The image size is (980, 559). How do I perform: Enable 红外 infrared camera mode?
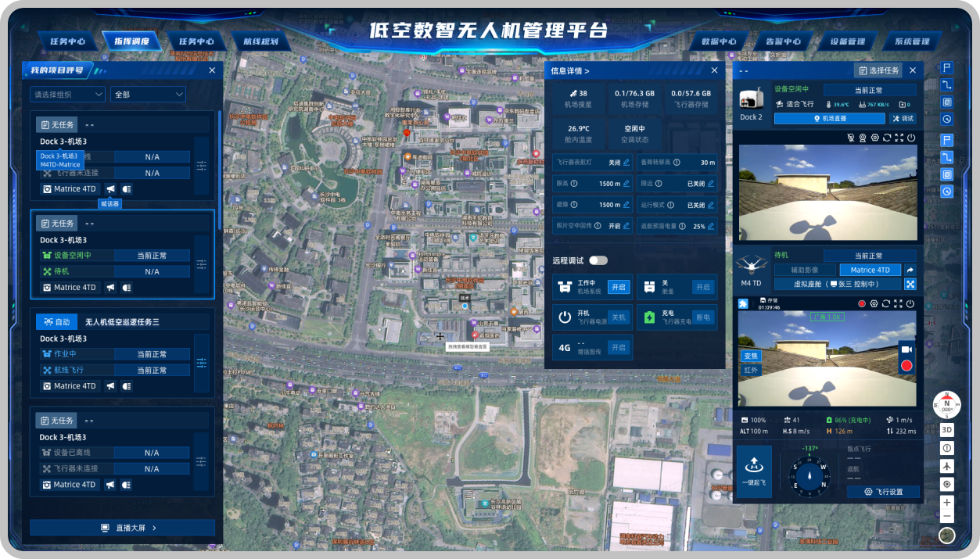point(751,370)
